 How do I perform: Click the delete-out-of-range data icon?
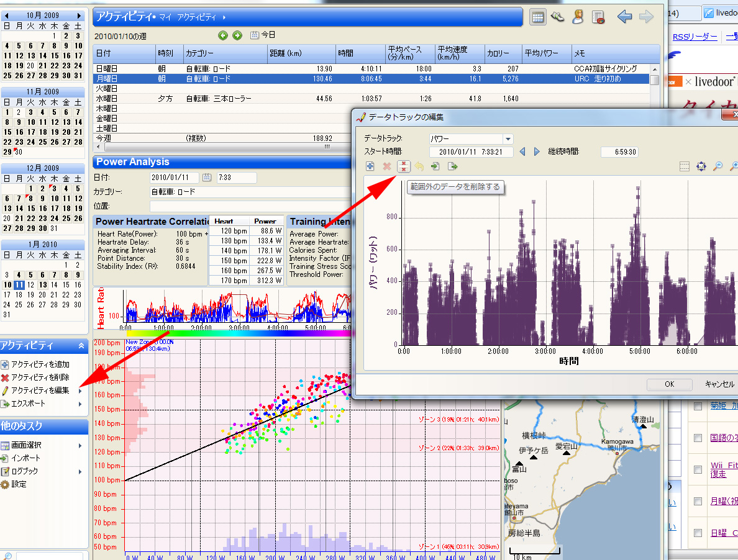coord(404,166)
